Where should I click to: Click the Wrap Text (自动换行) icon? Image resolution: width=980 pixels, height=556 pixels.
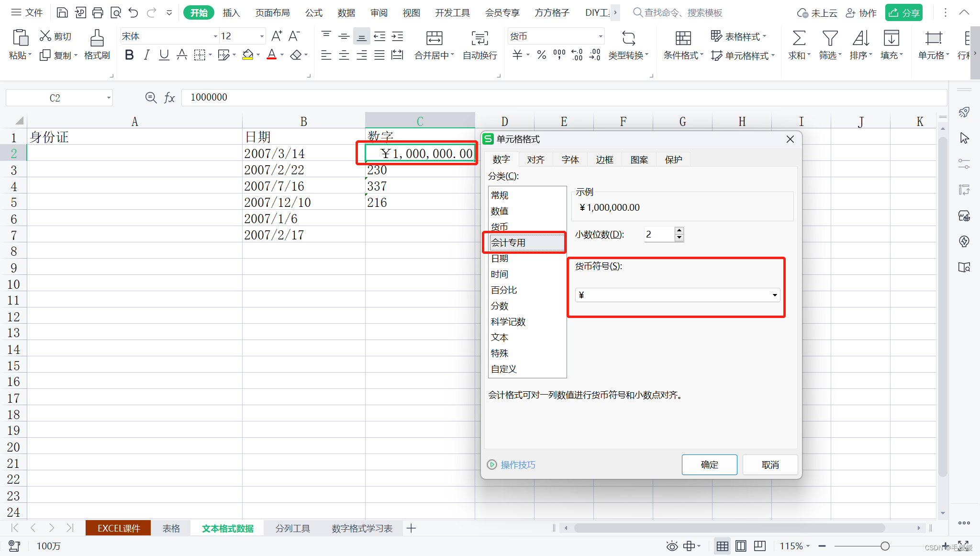(x=479, y=38)
